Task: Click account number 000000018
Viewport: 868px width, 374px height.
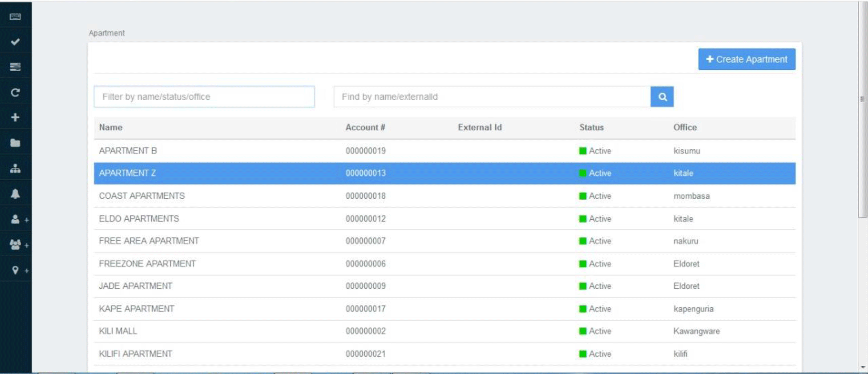Action: pos(365,196)
